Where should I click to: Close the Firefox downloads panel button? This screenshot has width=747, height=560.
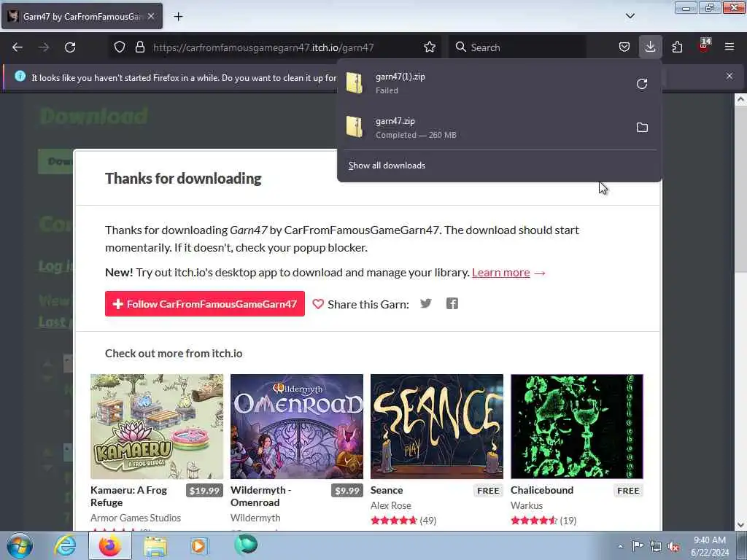[x=650, y=47]
